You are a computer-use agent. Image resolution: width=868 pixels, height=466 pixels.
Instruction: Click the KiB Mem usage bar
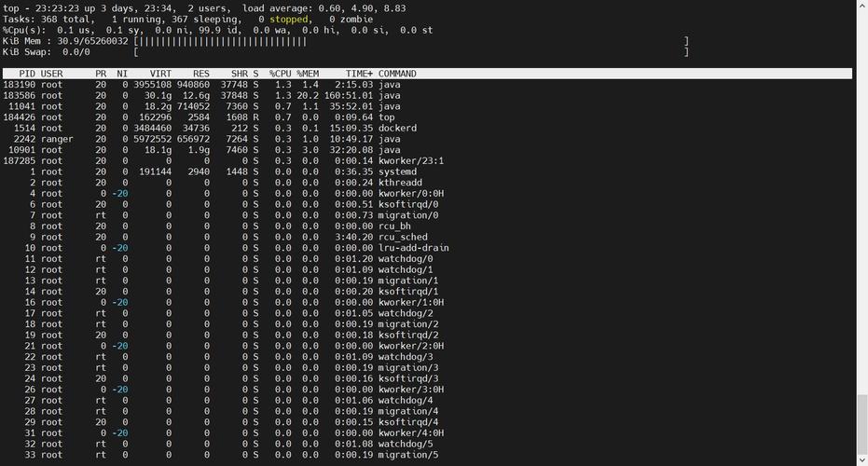[411, 41]
